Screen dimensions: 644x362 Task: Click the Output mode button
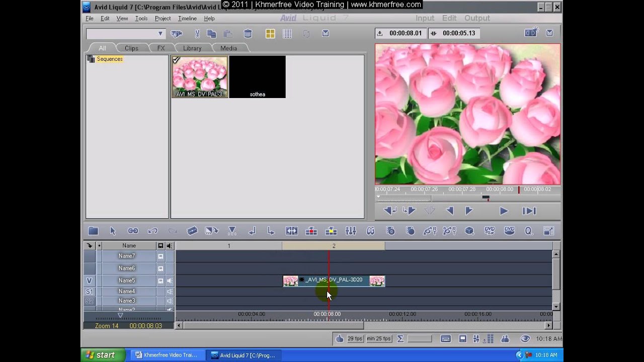(x=477, y=18)
